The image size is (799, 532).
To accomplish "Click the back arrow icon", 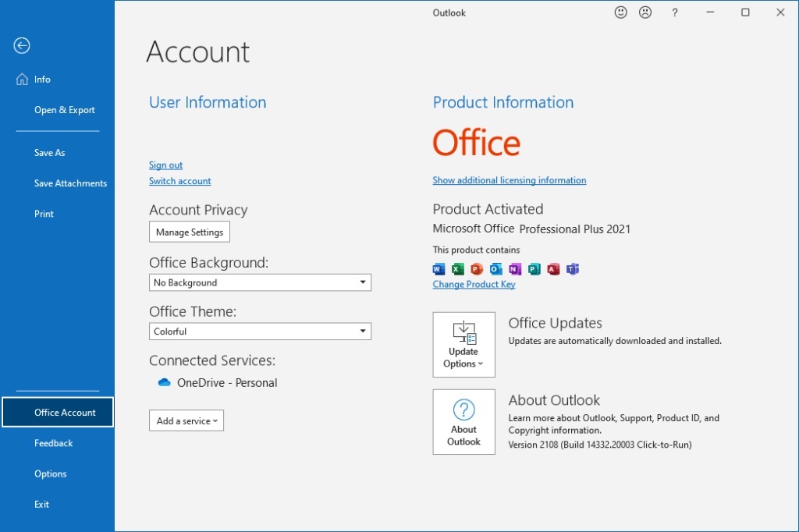I will pyautogui.click(x=21, y=46).
